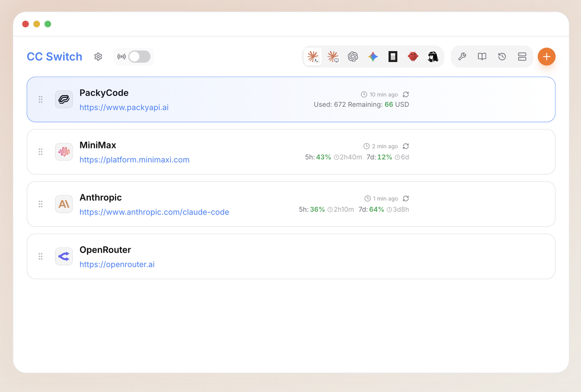Refresh Anthropic usage data
581x392 pixels.
pyautogui.click(x=406, y=199)
